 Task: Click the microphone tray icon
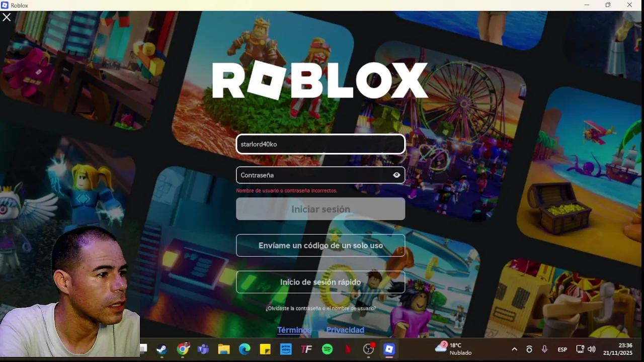[544, 349]
